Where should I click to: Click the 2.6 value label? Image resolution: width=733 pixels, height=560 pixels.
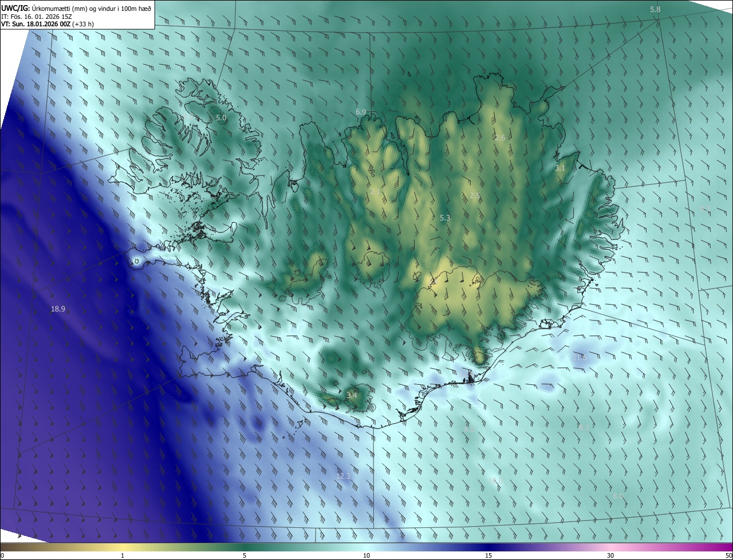(x=500, y=137)
